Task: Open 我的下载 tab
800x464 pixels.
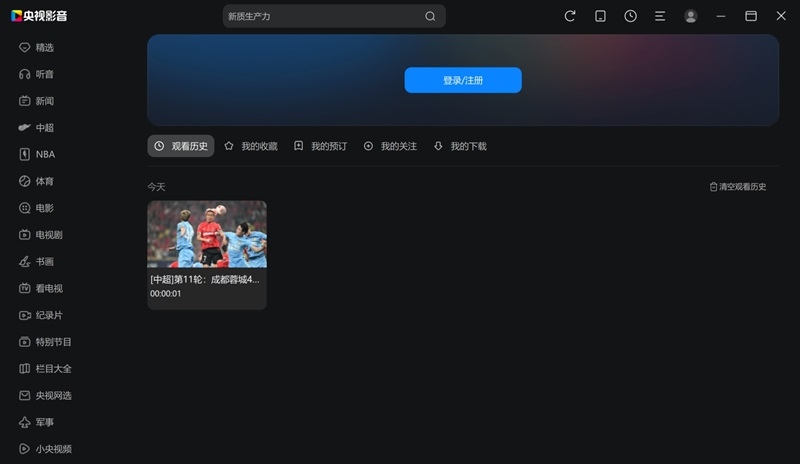Action: click(460, 146)
